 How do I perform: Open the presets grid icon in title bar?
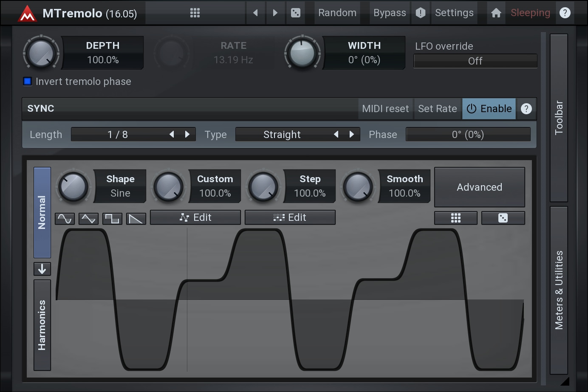click(195, 13)
